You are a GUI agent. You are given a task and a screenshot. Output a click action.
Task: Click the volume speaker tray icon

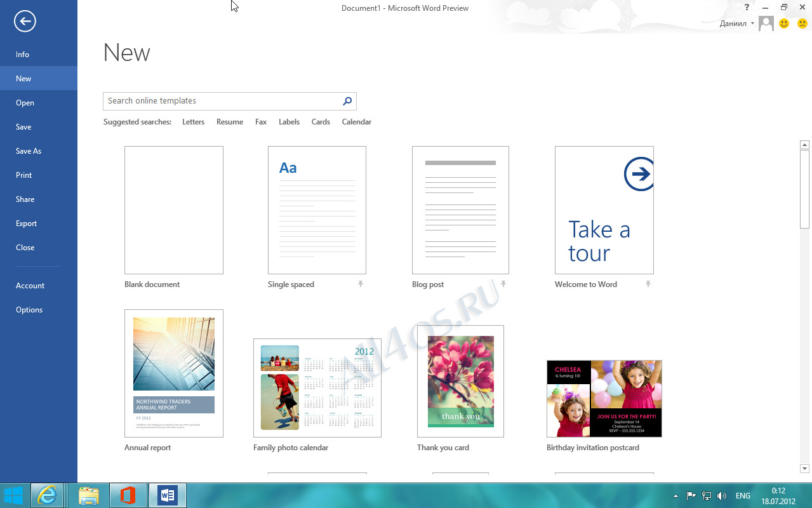coord(722,496)
